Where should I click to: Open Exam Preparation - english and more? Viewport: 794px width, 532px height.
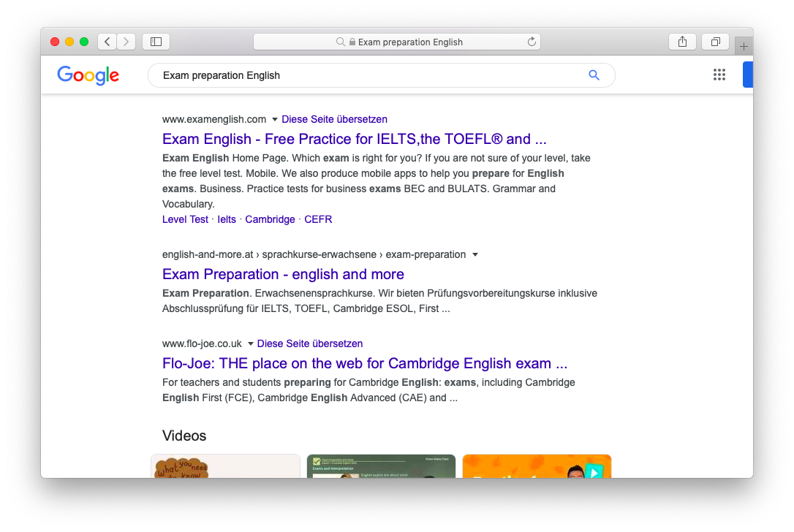283,274
